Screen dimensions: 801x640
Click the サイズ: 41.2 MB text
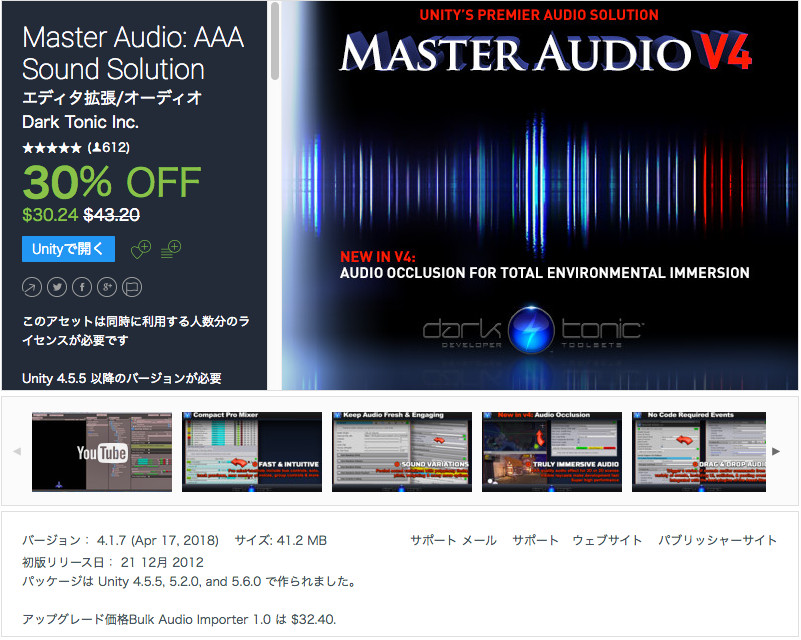[280, 540]
